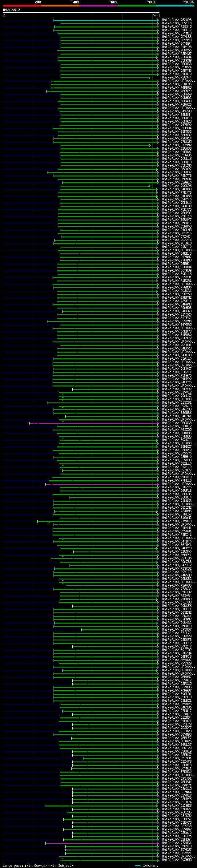197x868 pixels.
Task: Select hit UniRef100_B8M532
Action: pos(176,135)
